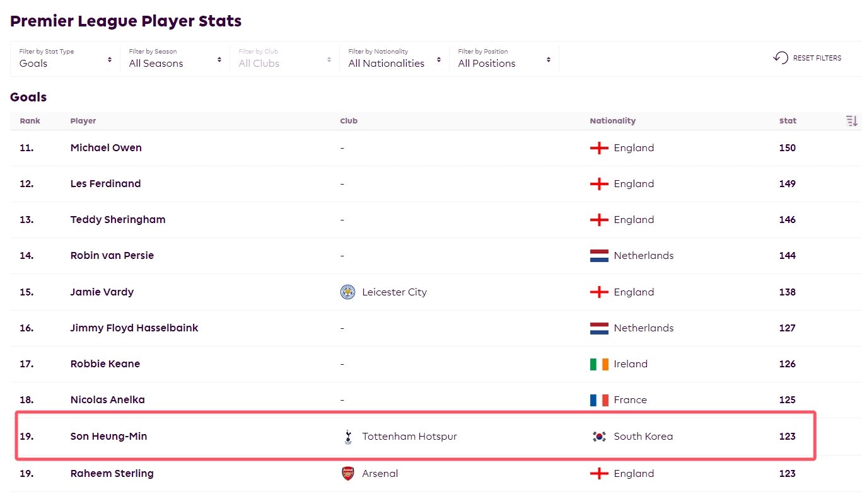Select Michael Owen's player name
Image resolution: width=862 pixels, height=504 pixels.
pos(106,148)
